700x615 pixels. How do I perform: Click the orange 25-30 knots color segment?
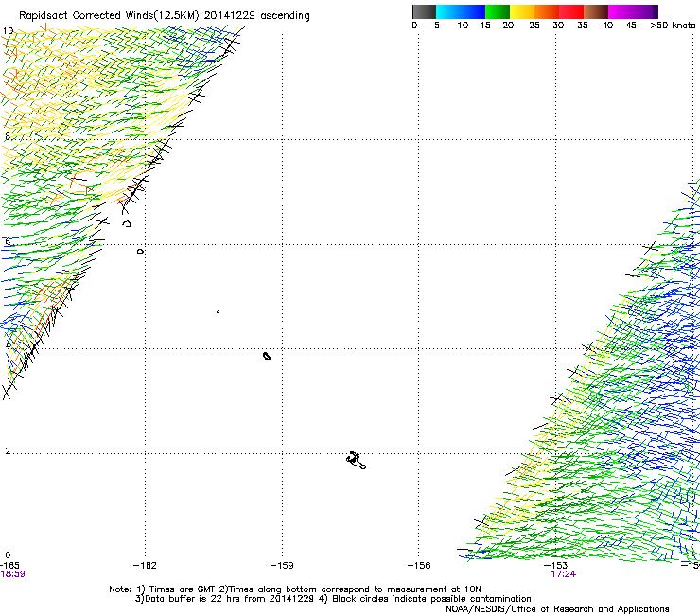pos(547,11)
